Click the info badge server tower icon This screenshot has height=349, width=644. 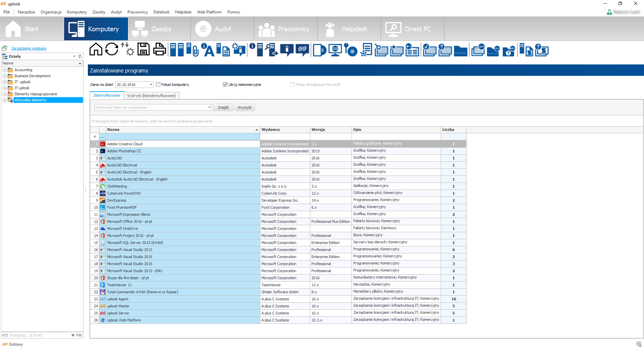[256, 49]
